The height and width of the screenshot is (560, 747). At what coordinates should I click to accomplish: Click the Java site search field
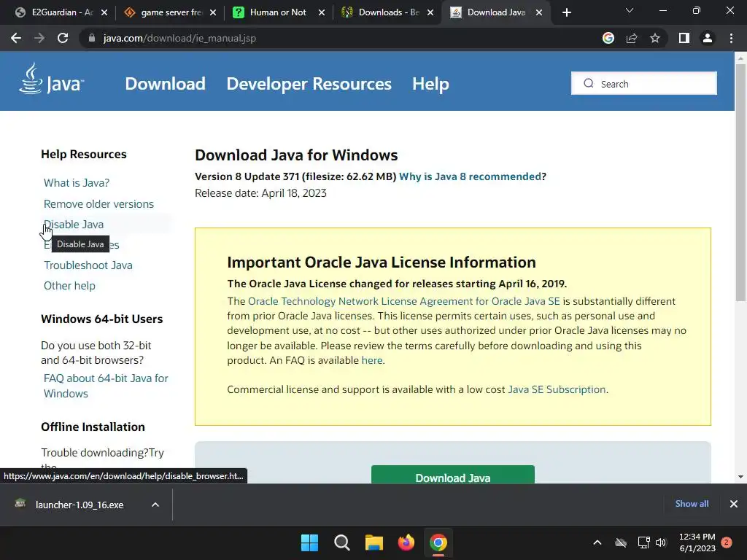pyautogui.click(x=643, y=83)
